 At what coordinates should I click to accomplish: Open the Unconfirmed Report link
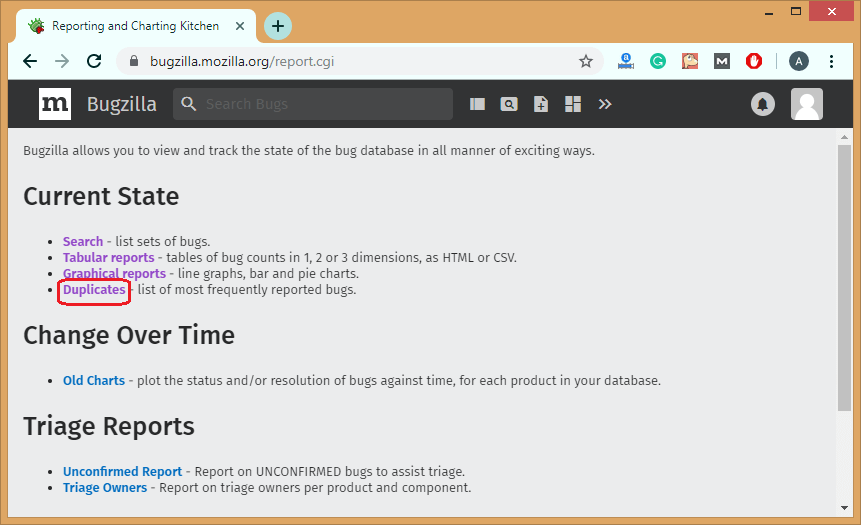point(122,472)
